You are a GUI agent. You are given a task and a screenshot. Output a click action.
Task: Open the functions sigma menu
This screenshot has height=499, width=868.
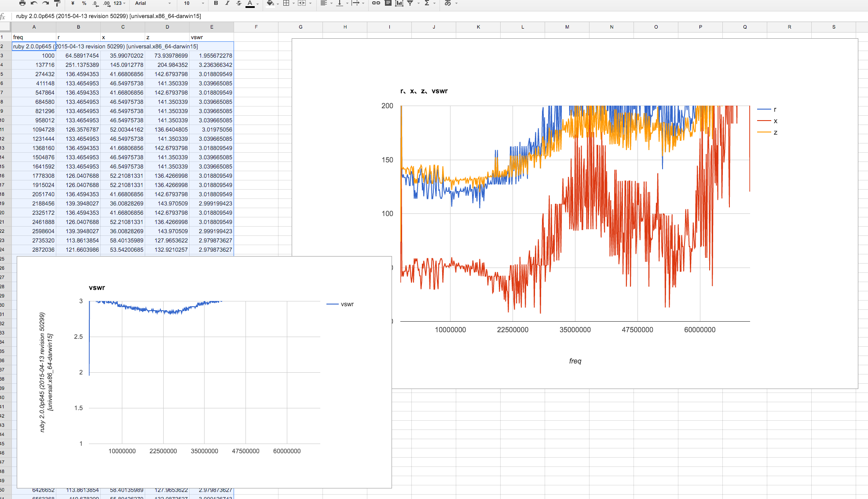427,3
